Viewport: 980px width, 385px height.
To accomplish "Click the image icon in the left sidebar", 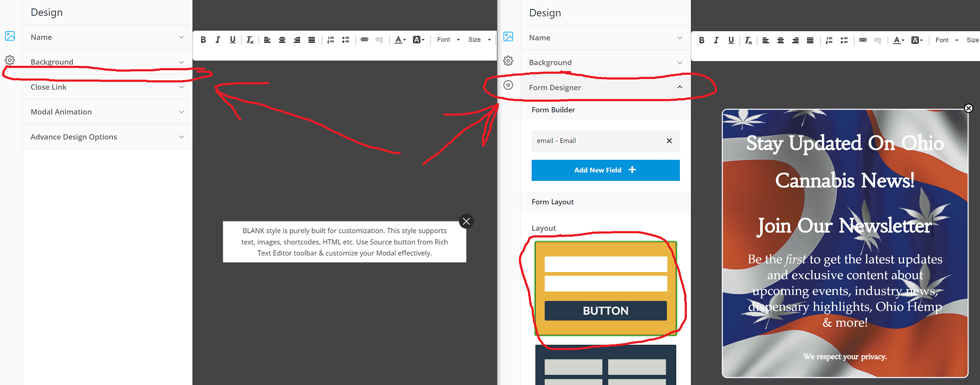I will [10, 36].
